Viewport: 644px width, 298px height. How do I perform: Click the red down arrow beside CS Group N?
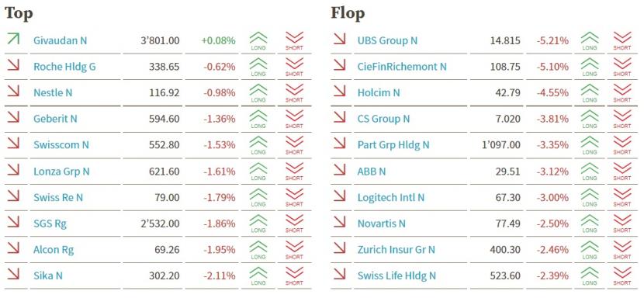point(340,117)
